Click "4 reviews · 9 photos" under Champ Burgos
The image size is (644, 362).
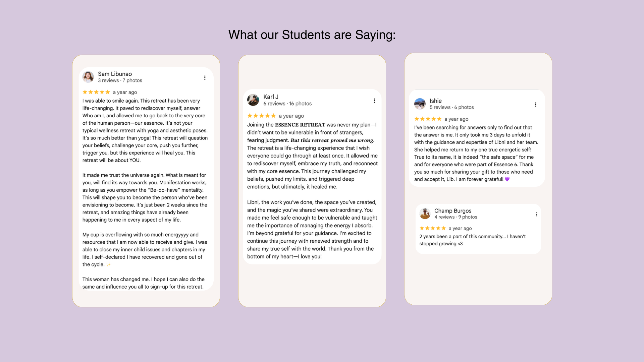point(456,217)
